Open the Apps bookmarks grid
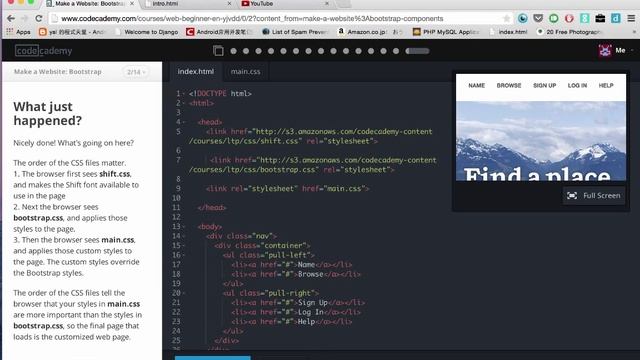This screenshot has width=640, height=360. [18, 31]
